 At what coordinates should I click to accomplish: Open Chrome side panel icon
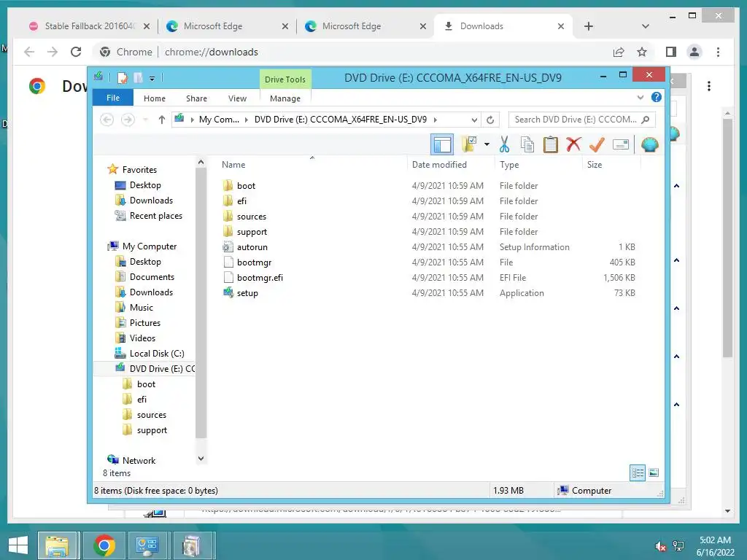[671, 52]
